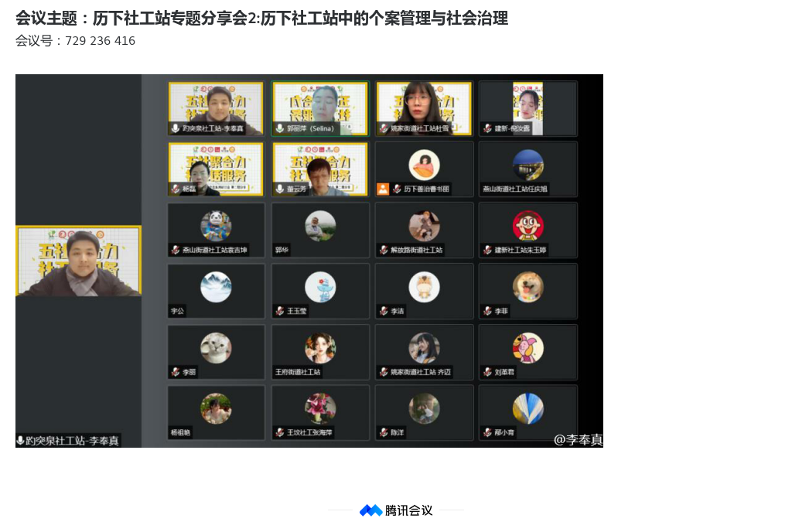The image size is (792, 532).
Task: Click the @李奉真 watermark text
Action: click(577, 440)
